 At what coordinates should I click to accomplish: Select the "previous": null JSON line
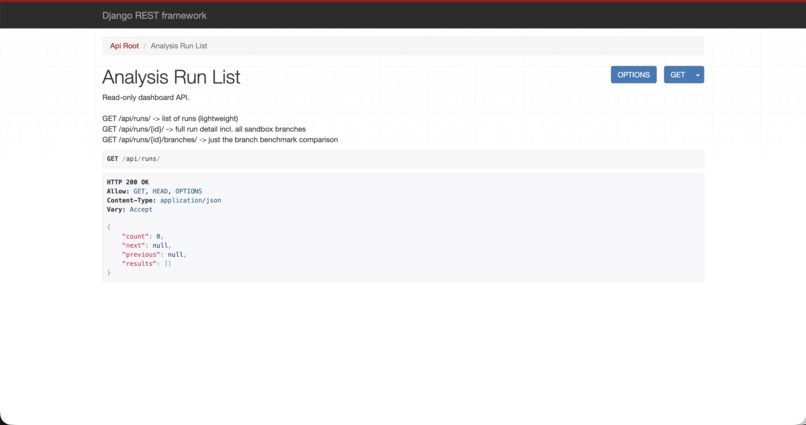coord(154,254)
